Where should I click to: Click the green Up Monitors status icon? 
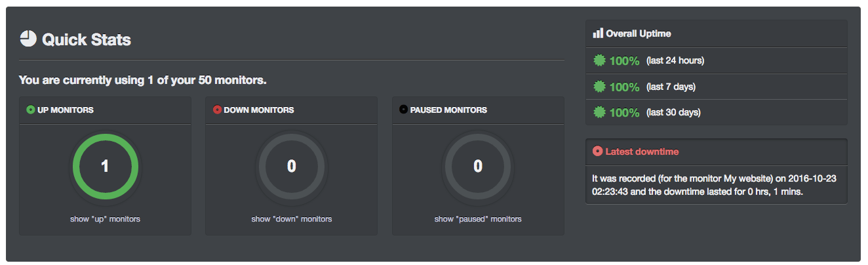click(x=30, y=110)
